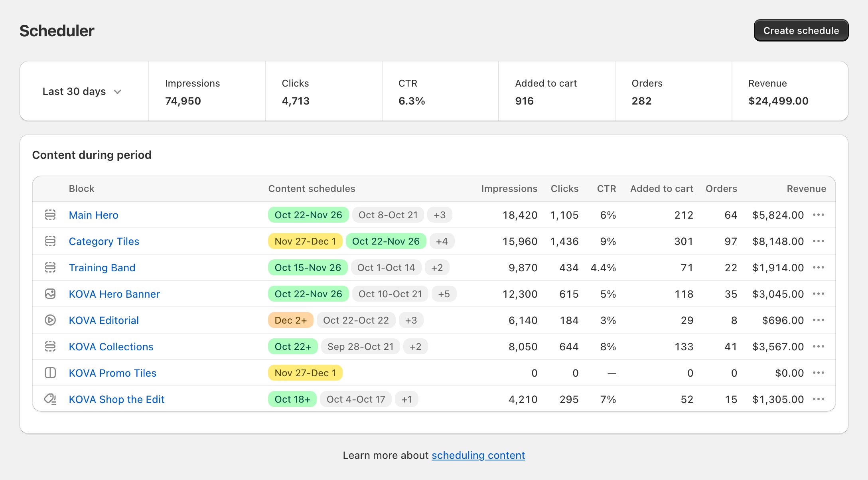The width and height of the screenshot is (868, 480).
Task: Open more actions for Main Hero row
Action: click(x=819, y=215)
